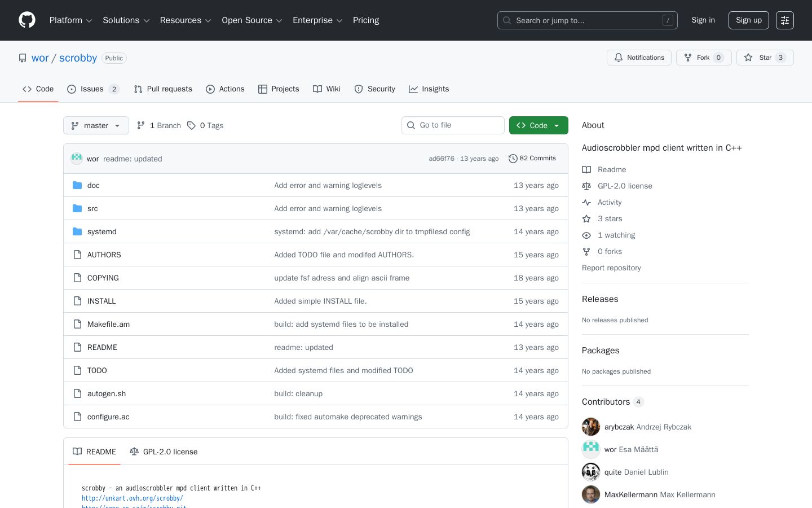812x508 pixels.
Task: Expand the Open Source menu
Action: 252,20
